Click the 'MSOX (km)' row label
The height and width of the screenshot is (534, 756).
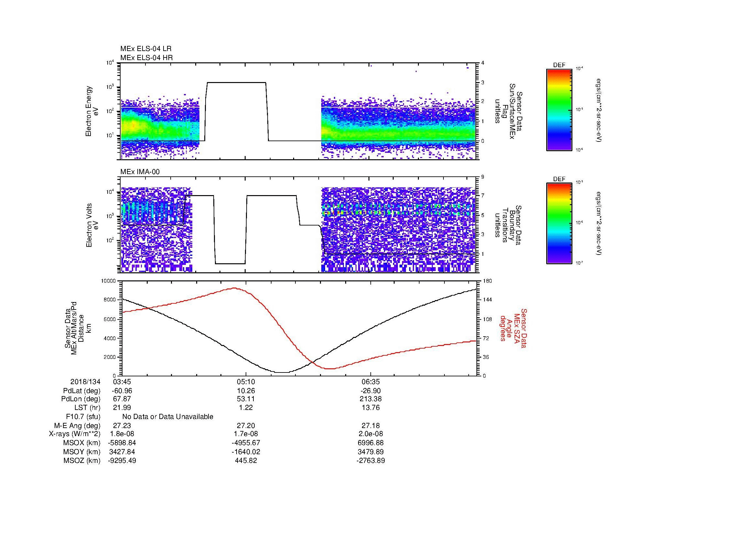point(82,443)
